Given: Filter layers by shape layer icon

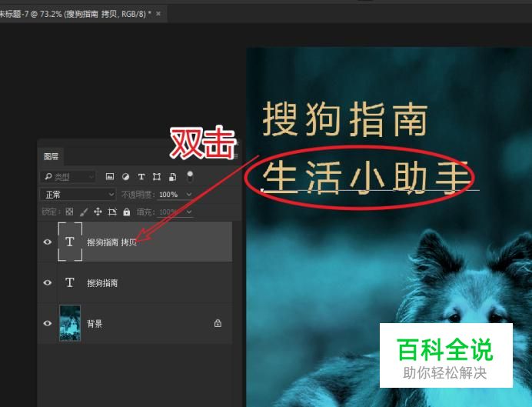Looking at the screenshot, I should pos(156,176).
